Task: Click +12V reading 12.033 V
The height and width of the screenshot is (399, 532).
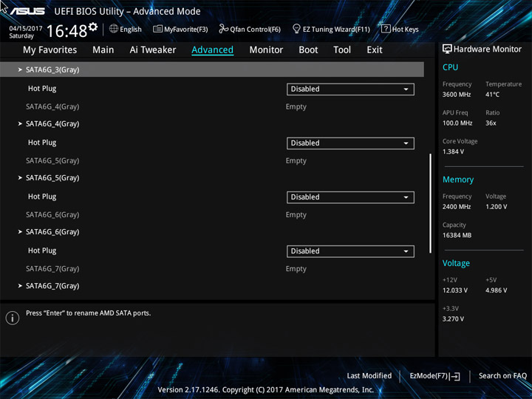Action: [455, 290]
